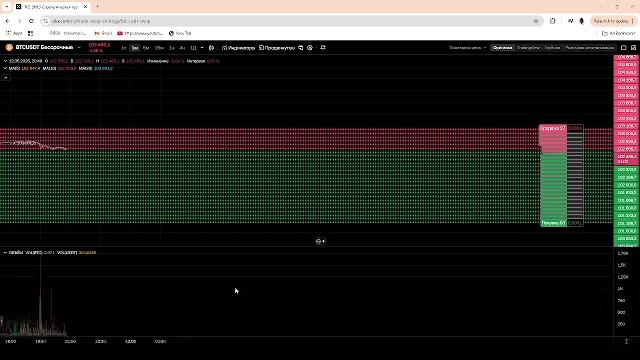Click the BTCUSDT coin logo
This screenshot has height=360, width=640.
coord(9,48)
